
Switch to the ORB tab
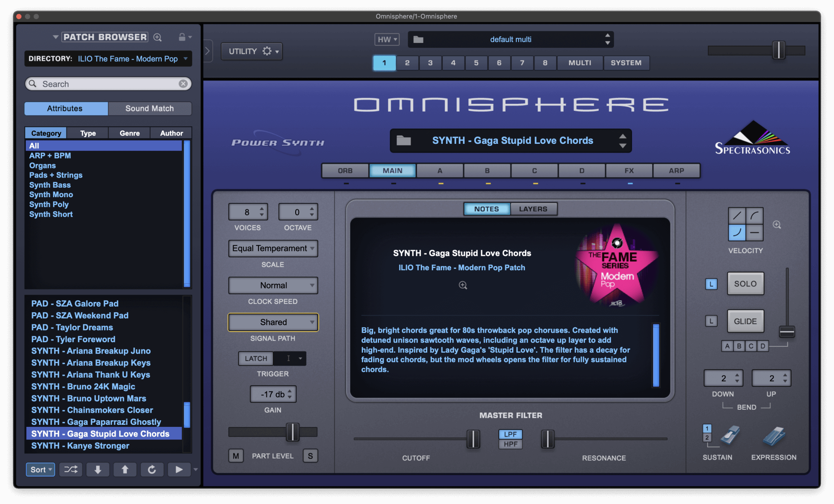[x=345, y=171]
